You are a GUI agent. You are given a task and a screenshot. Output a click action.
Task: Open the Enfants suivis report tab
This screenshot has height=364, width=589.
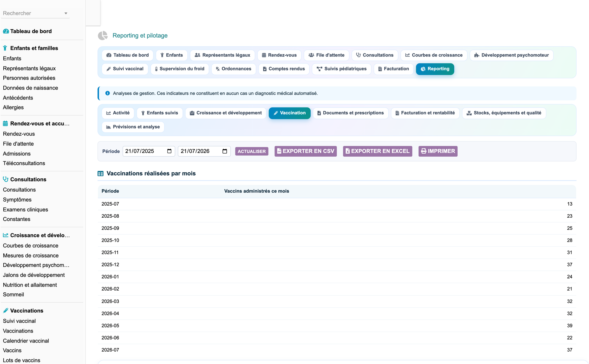click(x=160, y=113)
